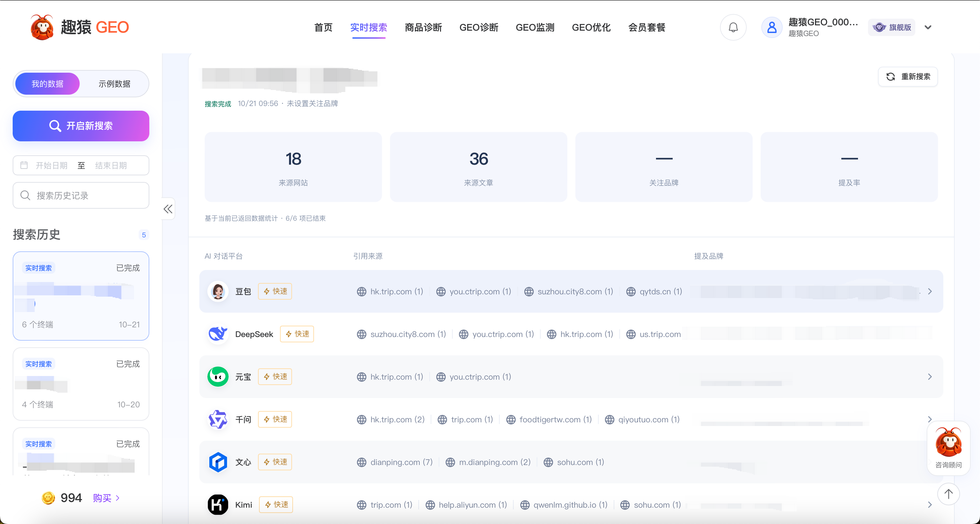Click 快速 badge on DeepSeek row
980x524 pixels.
pos(297,334)
